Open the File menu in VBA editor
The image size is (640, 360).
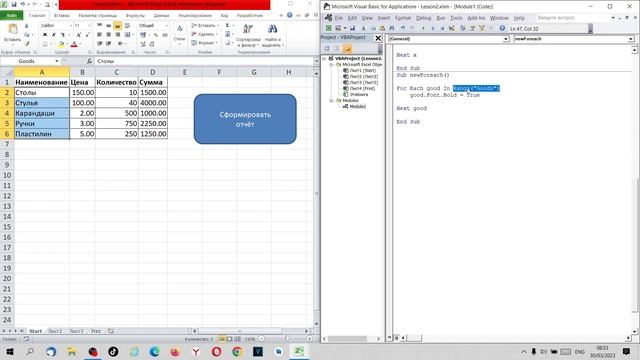339,18
